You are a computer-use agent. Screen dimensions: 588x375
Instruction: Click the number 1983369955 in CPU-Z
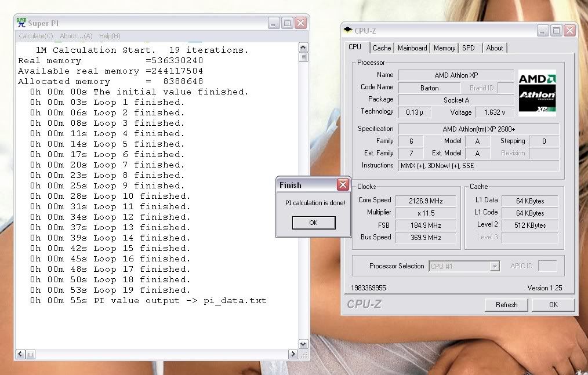pyautogui.click(x=368, y=288)
